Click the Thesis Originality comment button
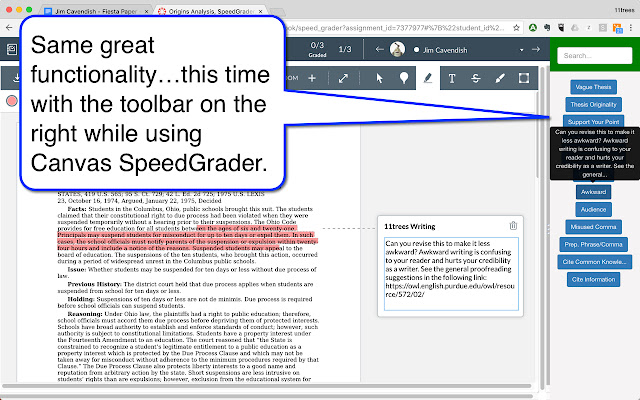This screenshot has height=400, width=640. click(593, 104)
